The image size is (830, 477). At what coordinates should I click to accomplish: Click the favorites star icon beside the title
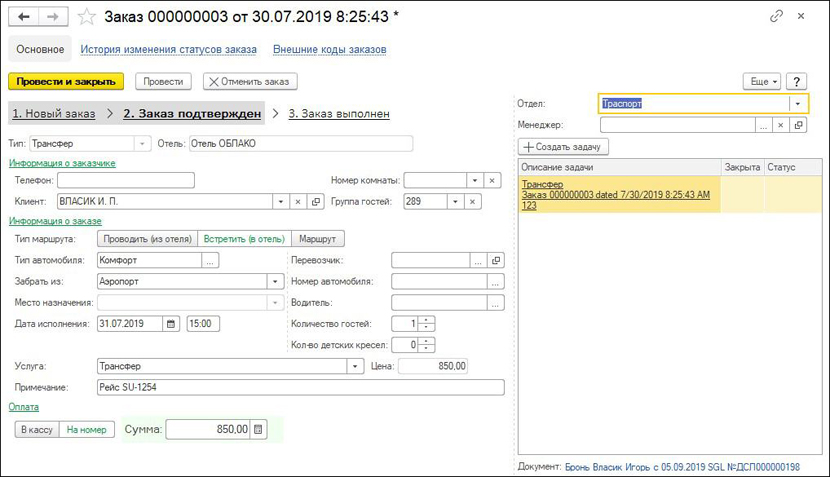pyautogui.click(x=87, y=17)
